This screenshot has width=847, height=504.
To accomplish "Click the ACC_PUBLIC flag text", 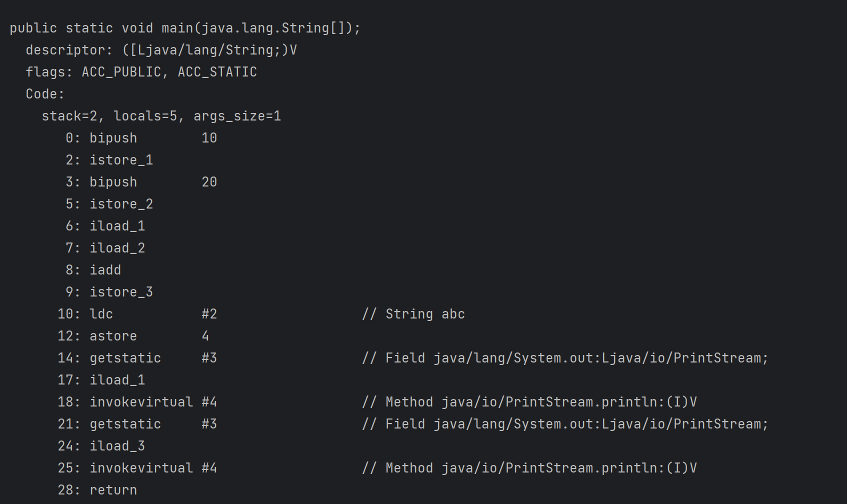I will pyautogui.click(x=121, y=72).
